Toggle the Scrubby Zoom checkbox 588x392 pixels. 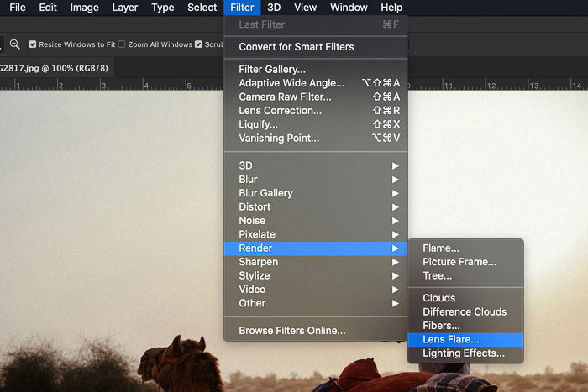click(x=198, y=44)
